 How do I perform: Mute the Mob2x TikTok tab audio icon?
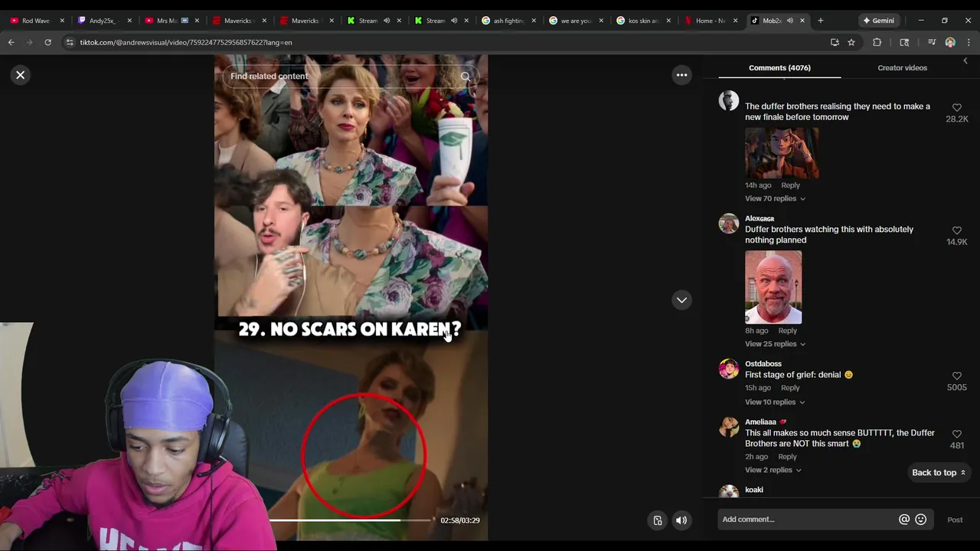[x=789, y=21]
